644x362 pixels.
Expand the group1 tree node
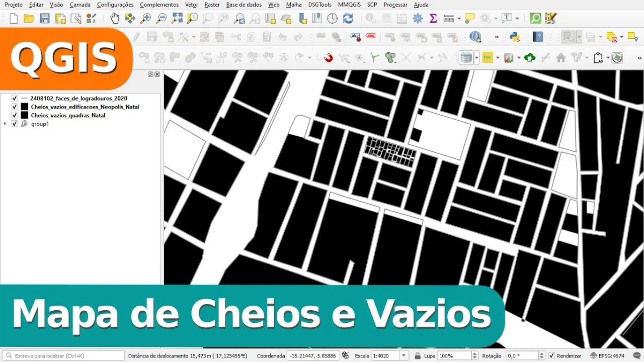click(5, 124)
